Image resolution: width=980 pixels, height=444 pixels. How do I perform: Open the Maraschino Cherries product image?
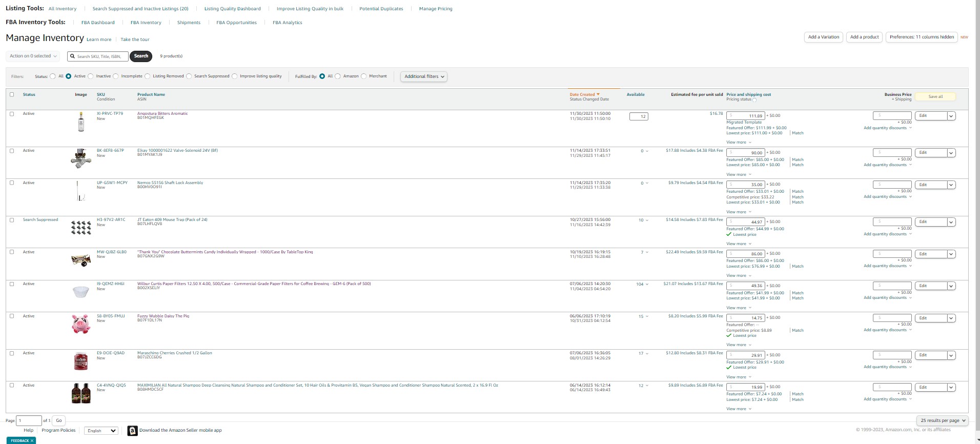coord(81,361)
